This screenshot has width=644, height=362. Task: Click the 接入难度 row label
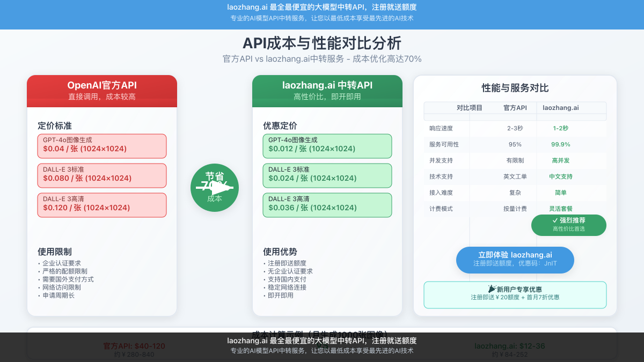(441, 193)
